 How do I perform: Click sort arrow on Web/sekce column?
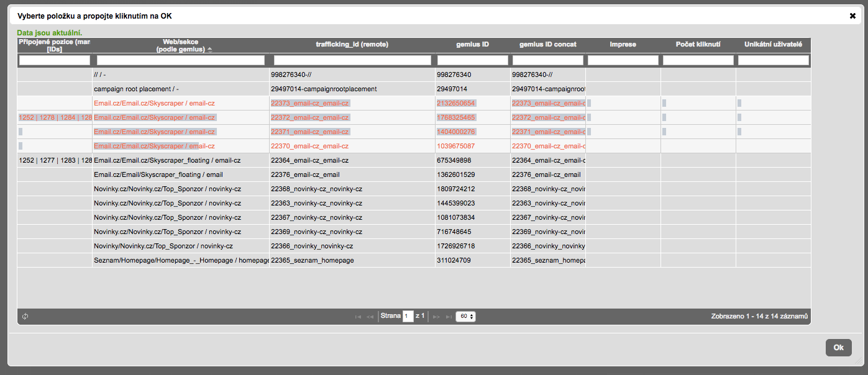pos(209,50)
